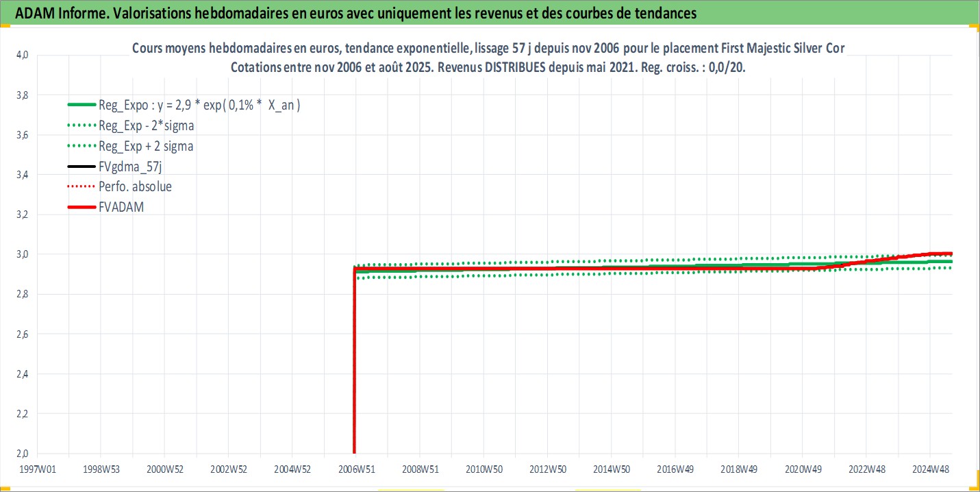The width and height of the screenshot is (980, 492).
Task: Click the y-axis label 3,6
Action: (21, 135)
